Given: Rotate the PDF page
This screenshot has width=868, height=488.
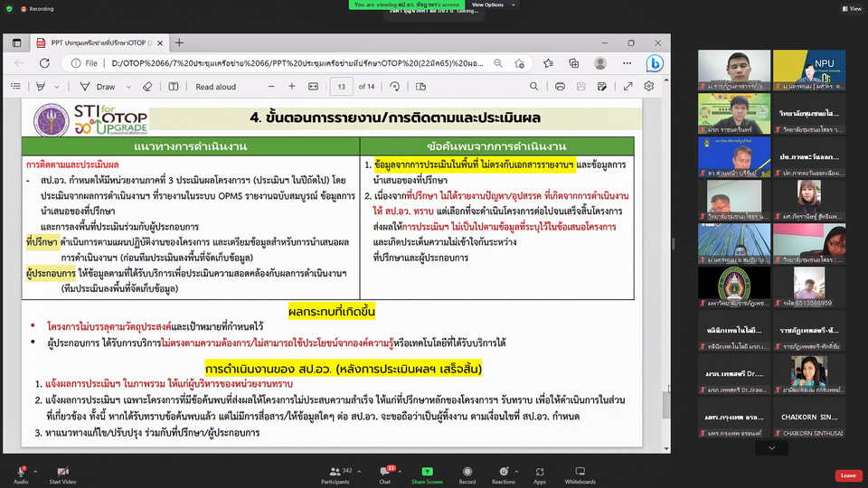Looking at the screenshot, I should click(395, 87).
